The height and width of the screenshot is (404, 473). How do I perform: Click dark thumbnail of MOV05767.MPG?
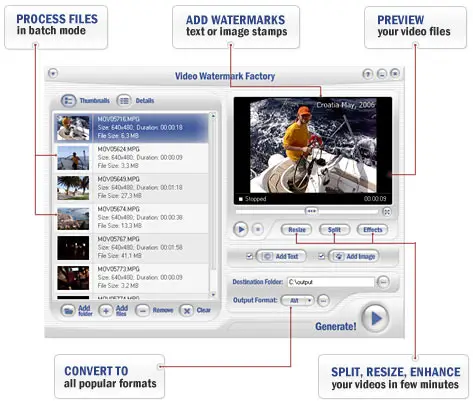[x=73, y=248]
